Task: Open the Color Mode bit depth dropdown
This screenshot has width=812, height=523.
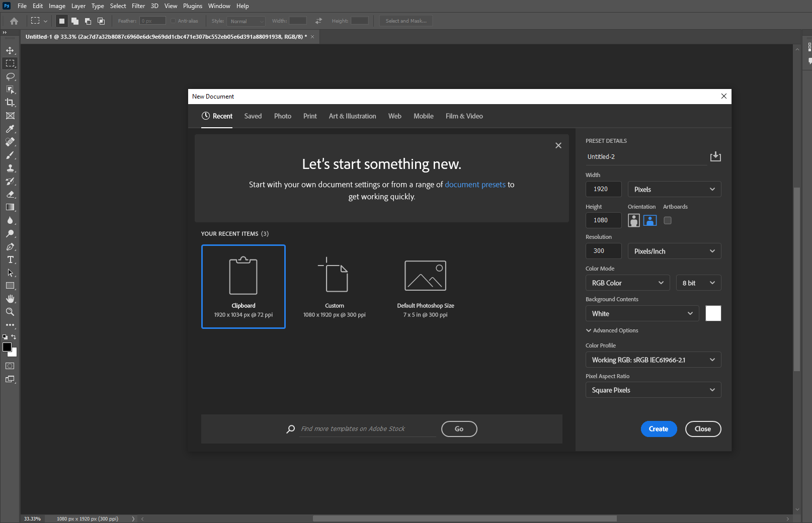Action: pyautogui.click(x=698, y=283)
